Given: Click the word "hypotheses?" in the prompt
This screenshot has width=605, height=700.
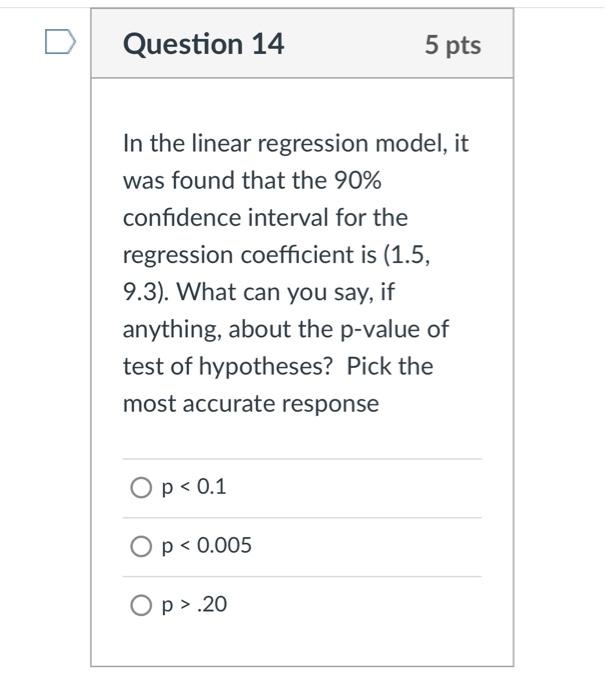Looking at the screenshot, I should coord(266,367).
